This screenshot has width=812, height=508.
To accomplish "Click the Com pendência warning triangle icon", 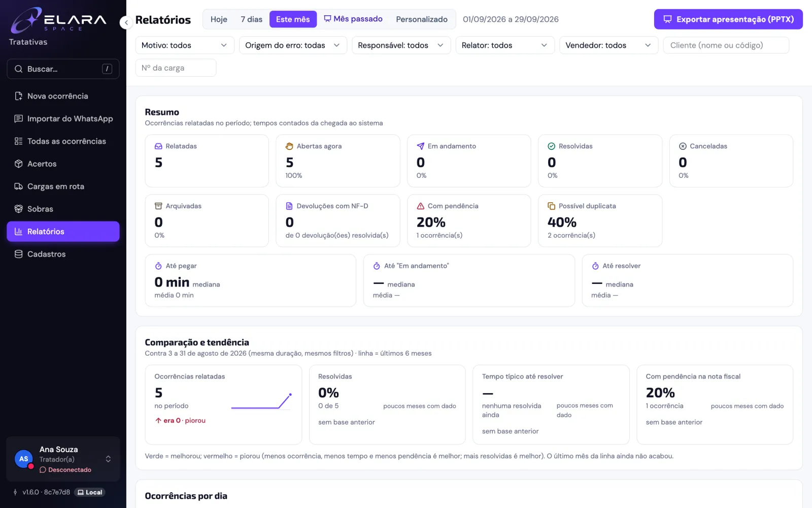I will (x=420, y=206).
